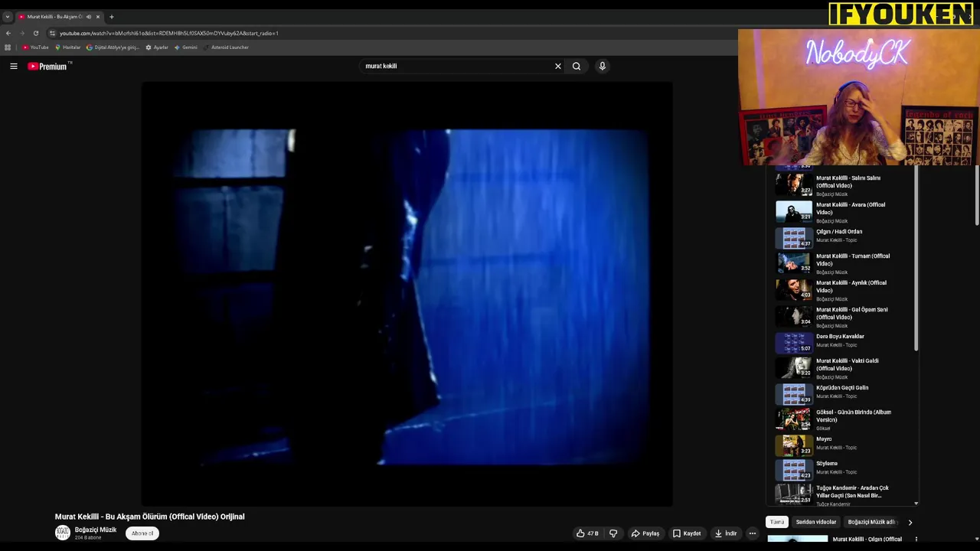This screenshot has height=551, width=980.
Task: Open the YouTube bookmark
Action: (x=35, y=47)
